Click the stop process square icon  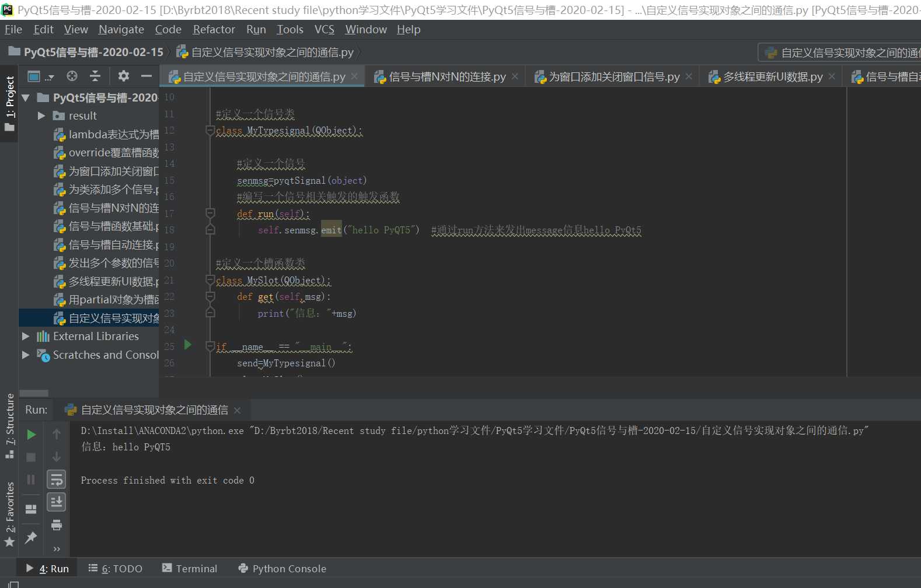tap(32, 457)
